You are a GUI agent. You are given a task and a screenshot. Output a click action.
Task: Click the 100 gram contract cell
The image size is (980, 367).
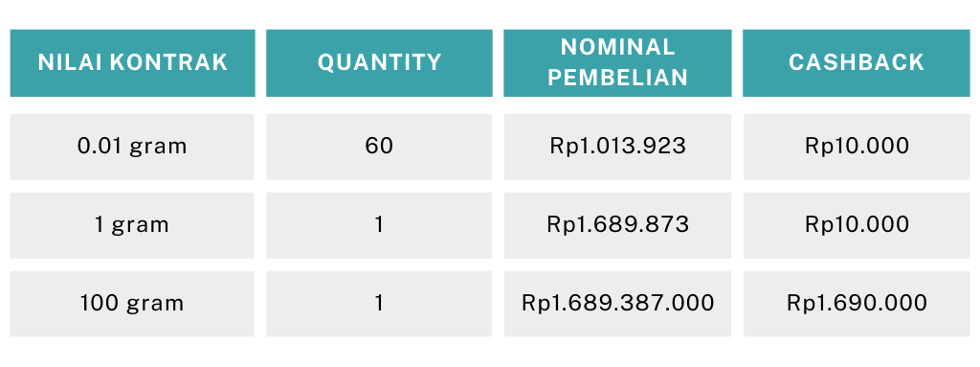132,304
